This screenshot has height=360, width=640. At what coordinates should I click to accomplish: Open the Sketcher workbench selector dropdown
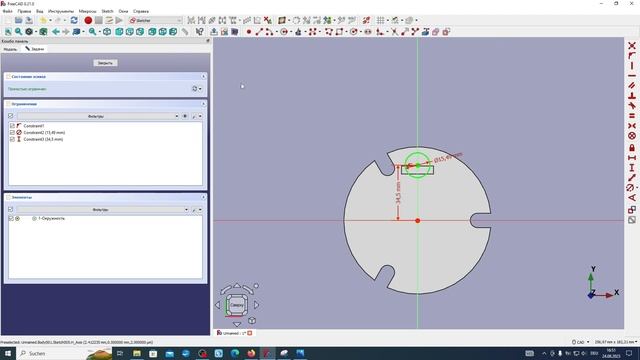pos(156,20)
